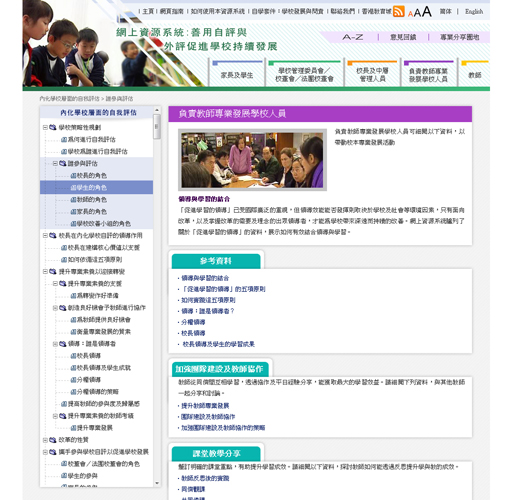
Task: Click the scroll-down arrow of sidebar tree
Action: click(157, 483)
